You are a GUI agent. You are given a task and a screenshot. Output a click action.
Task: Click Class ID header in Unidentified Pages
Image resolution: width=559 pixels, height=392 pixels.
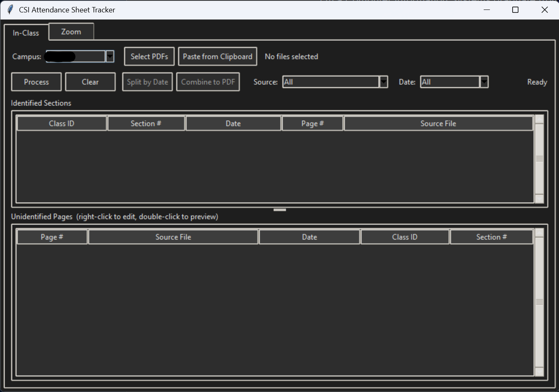click(405, 237)
